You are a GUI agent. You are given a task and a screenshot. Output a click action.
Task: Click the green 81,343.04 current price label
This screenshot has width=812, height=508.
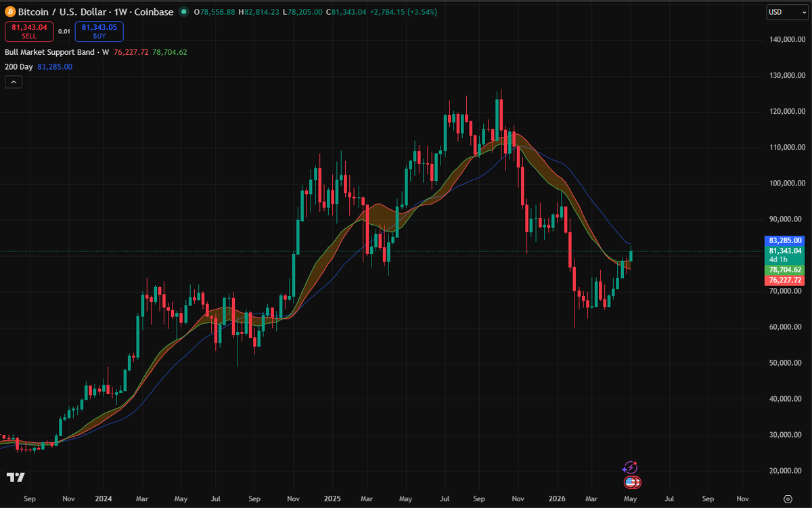pos(785,251)
